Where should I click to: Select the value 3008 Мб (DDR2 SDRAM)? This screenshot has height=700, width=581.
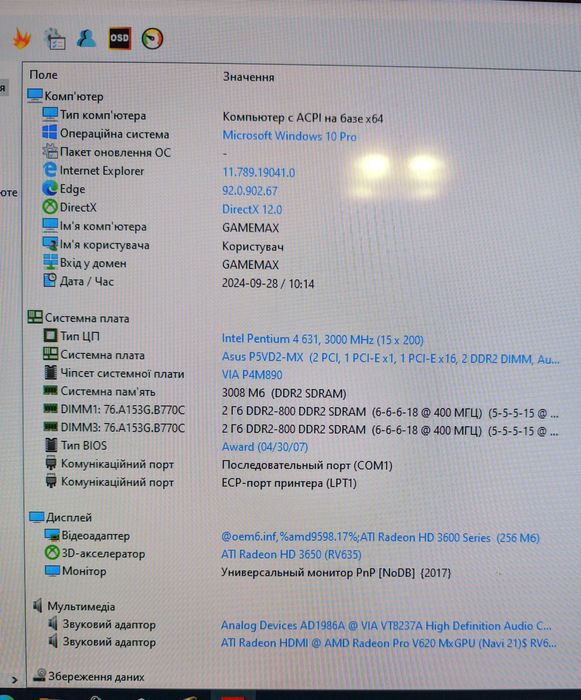point(284,393)
